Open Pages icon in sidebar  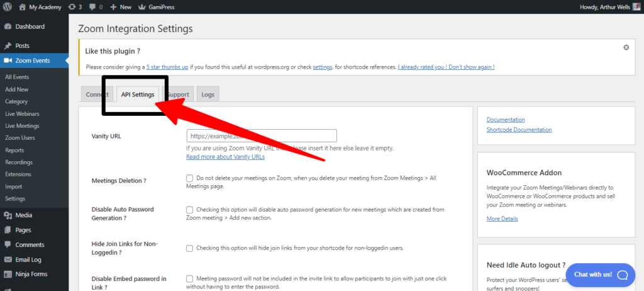(x=8, y=230)
